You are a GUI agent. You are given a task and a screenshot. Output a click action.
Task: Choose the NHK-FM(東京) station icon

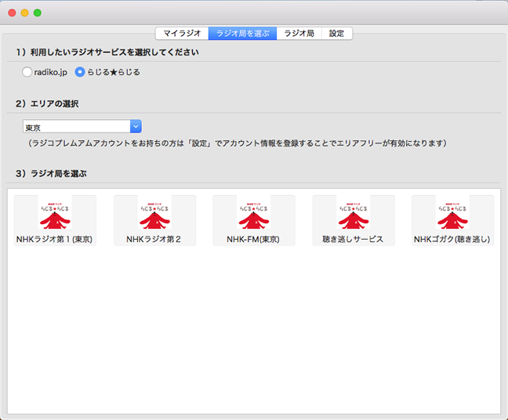coord(254,212)
